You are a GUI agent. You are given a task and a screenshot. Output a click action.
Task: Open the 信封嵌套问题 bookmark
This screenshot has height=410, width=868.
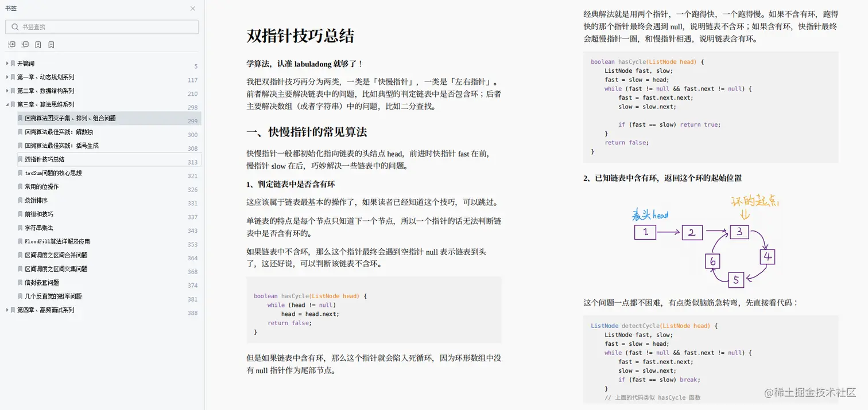(x=45, y=282)
